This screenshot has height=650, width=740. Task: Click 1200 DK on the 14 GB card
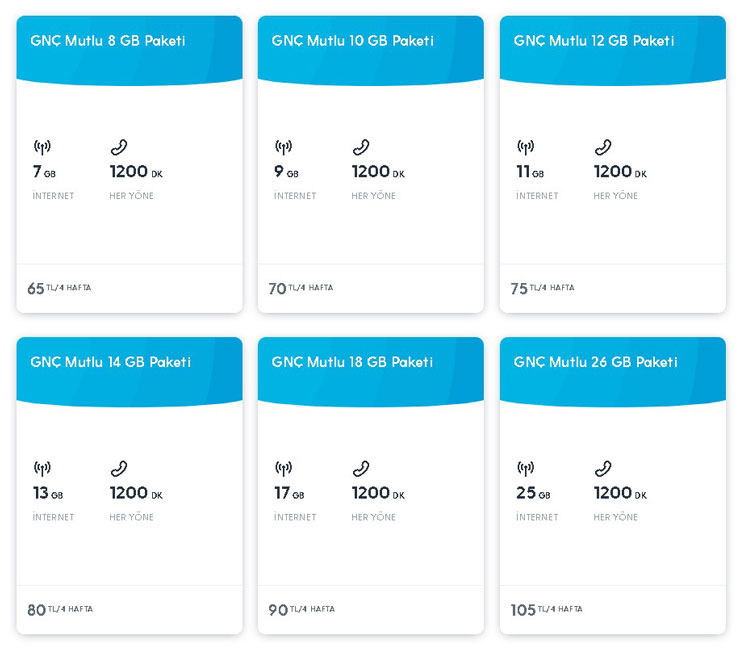click(136, 493)
